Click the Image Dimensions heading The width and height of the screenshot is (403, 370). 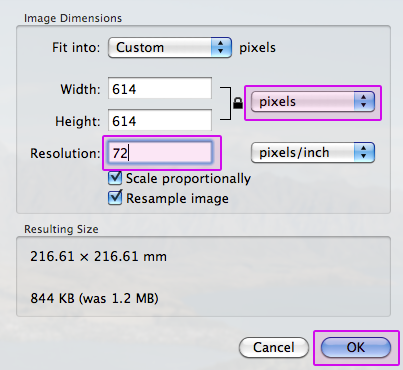(73, 18)
